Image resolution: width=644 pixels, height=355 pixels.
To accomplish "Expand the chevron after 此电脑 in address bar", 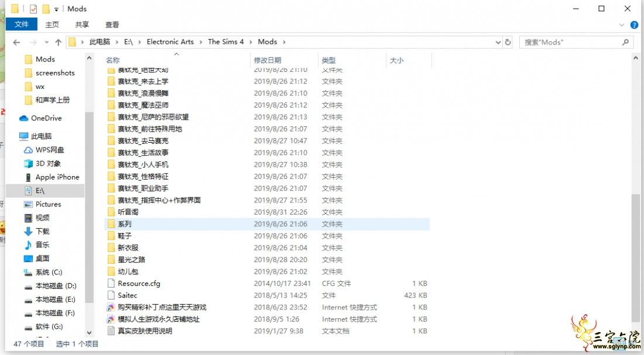I will [x=117, y=42].
